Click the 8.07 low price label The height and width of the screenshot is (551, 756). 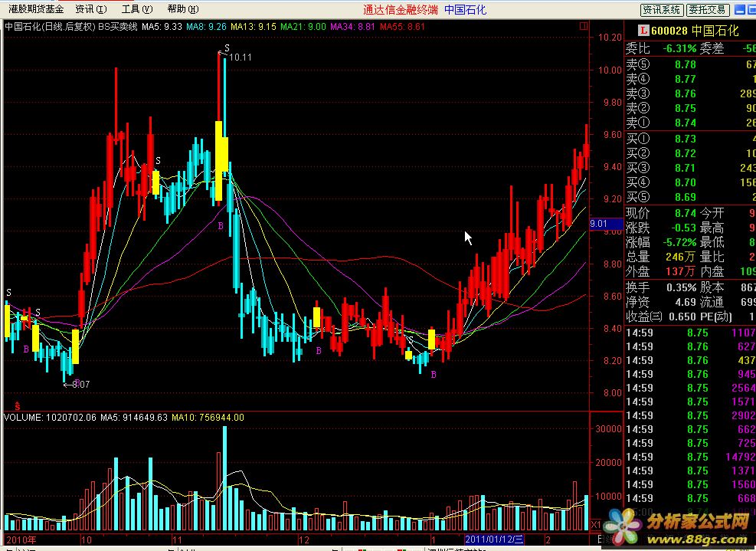coord(80,385)
